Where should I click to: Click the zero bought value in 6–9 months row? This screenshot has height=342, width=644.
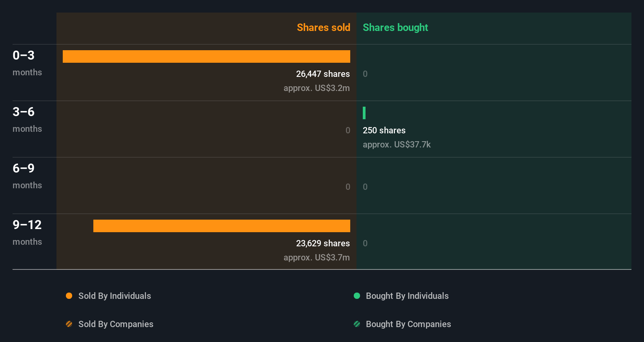pos(365,187)
